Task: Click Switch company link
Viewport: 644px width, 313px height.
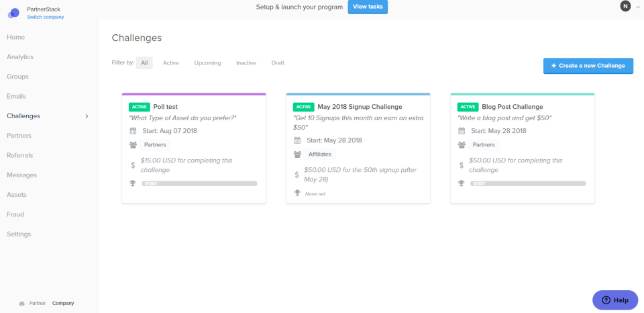Action: click(45, 17)
